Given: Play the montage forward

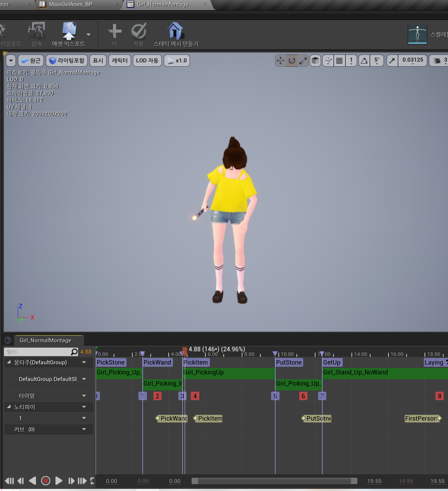Looking at the screenshot, I should click(x=59, y=481).
